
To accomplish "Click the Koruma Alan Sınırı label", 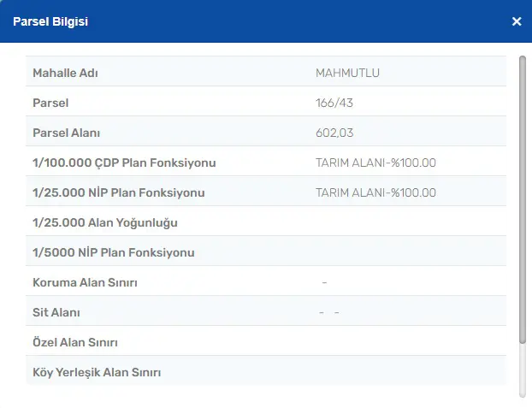I will pyautogui.click(x=85, y=282).
